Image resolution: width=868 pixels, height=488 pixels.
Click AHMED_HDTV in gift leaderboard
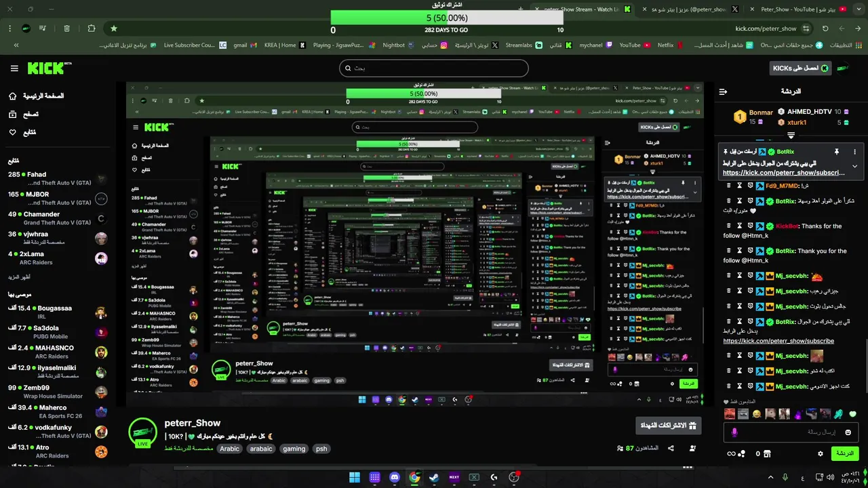tap(809, 112)
